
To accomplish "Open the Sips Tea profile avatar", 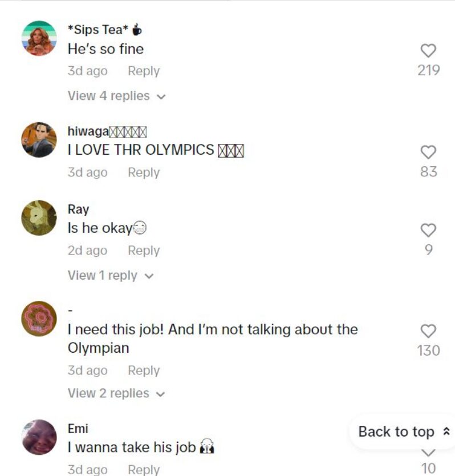I will point(39,38).
